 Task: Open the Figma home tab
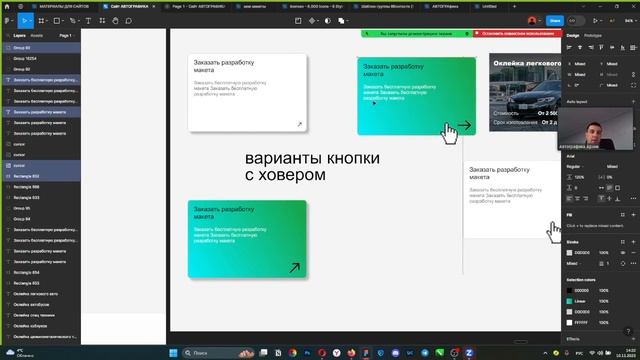(x=7, y=7)
